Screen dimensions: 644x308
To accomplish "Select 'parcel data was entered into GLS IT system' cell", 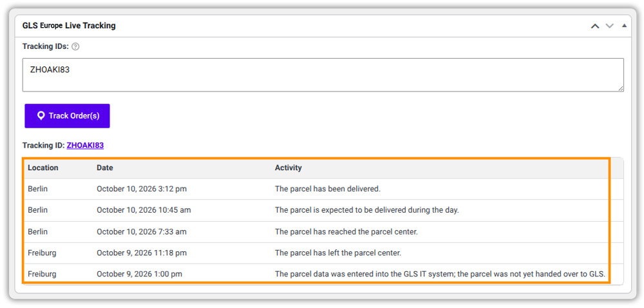I will [440, 274].
